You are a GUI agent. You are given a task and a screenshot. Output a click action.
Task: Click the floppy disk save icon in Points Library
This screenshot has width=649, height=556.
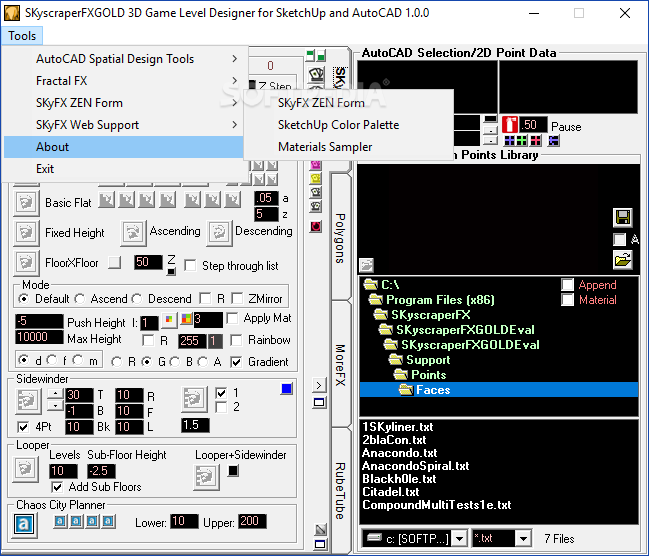[x=623, y=218]
